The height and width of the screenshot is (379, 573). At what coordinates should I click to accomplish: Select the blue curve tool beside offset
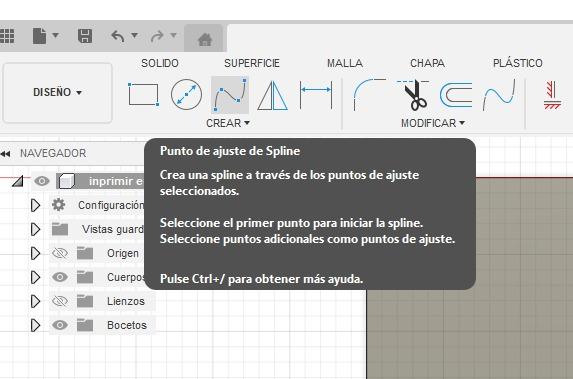pos(499,95)
